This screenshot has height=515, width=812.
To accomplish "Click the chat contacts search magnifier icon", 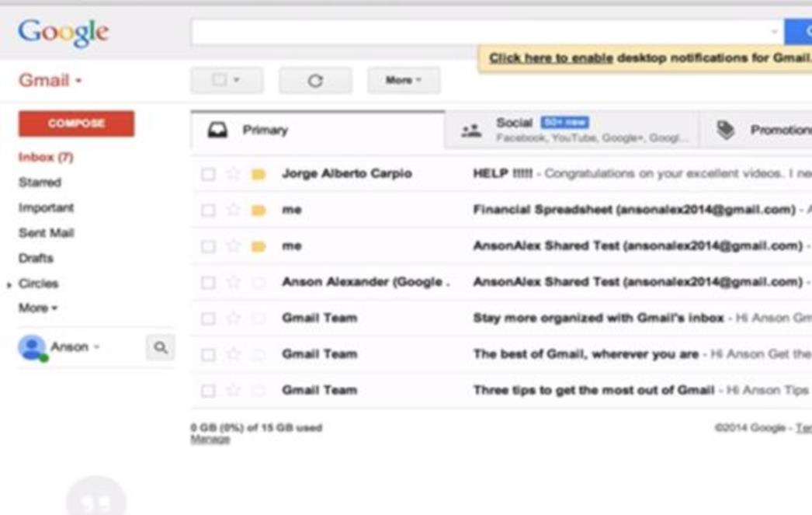I will coord(161,347).
